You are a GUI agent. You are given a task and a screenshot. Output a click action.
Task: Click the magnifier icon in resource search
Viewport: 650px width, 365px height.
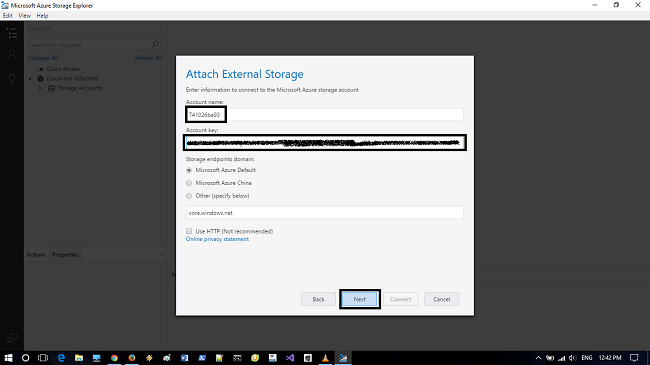[x=155, y=44]
